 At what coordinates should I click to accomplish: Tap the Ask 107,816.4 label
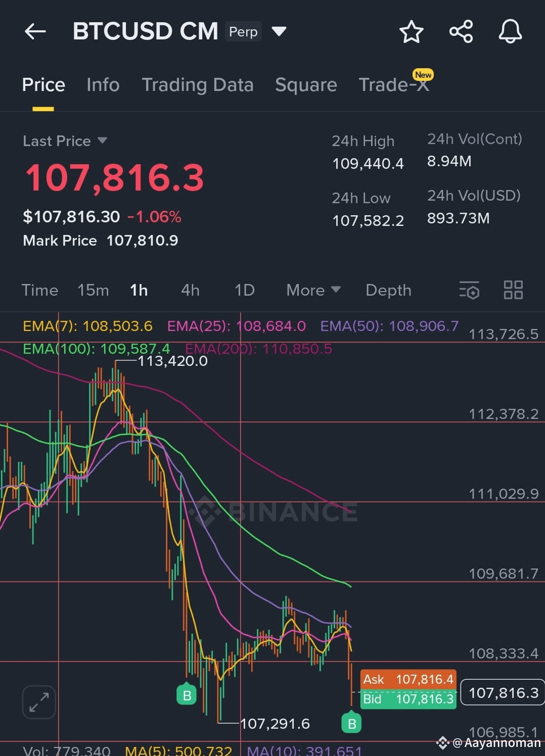(x=408, y=680)
